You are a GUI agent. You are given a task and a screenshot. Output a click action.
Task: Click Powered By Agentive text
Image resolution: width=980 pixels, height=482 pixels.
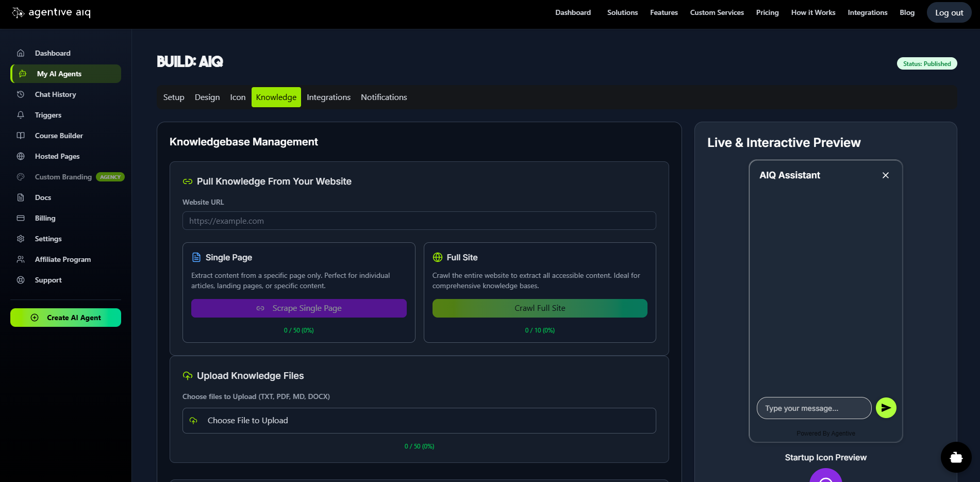(x=826, y=434)
